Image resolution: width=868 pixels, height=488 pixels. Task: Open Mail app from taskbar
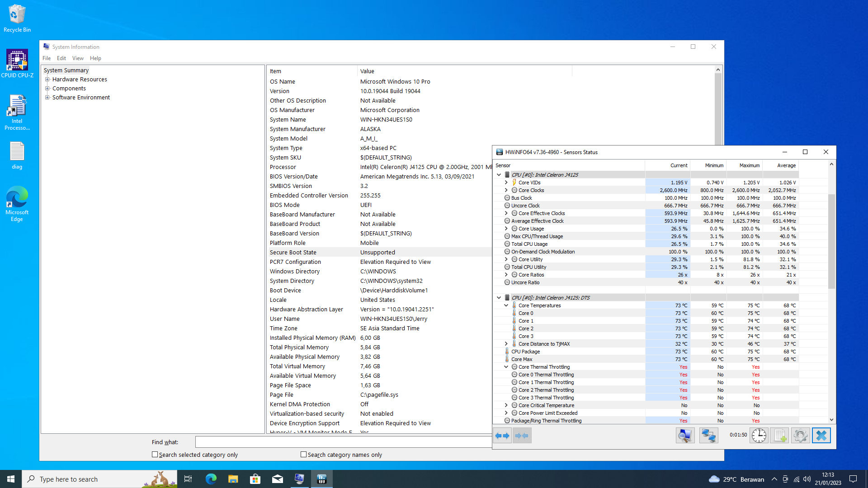(277, 479)
